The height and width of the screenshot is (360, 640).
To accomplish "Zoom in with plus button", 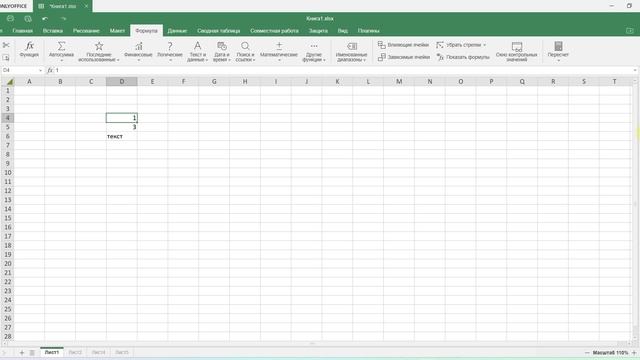I will (x=634, y=353).
